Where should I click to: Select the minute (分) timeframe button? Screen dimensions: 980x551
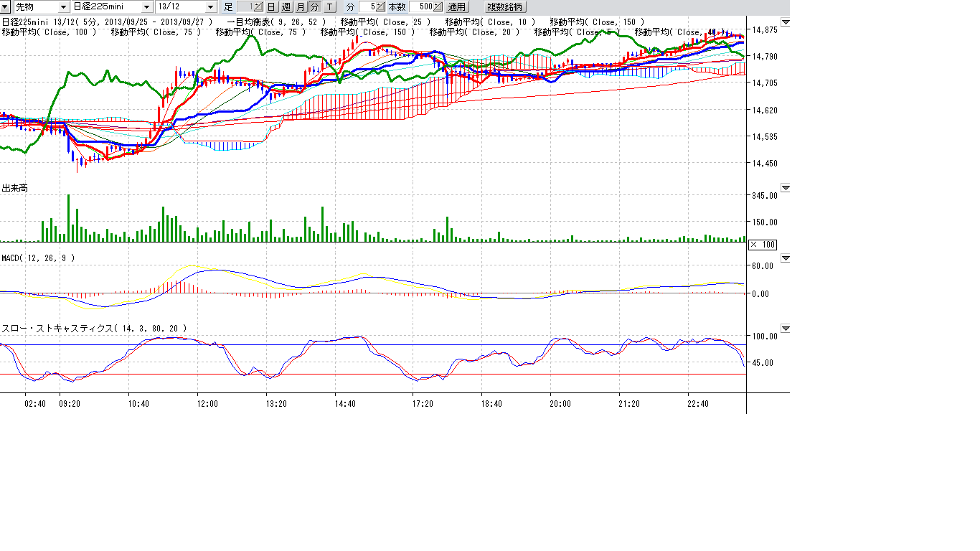pyautogui.click(x=315, y=7)
